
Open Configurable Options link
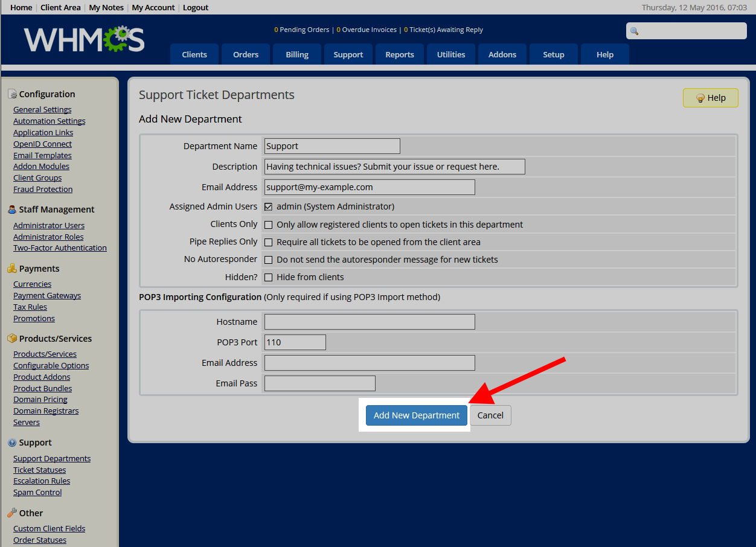[x=51, y=366]
